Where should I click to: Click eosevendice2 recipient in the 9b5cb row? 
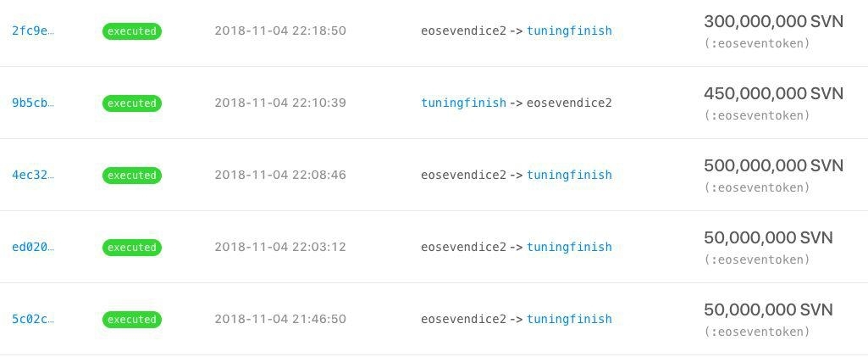click(x=569, y=103)
